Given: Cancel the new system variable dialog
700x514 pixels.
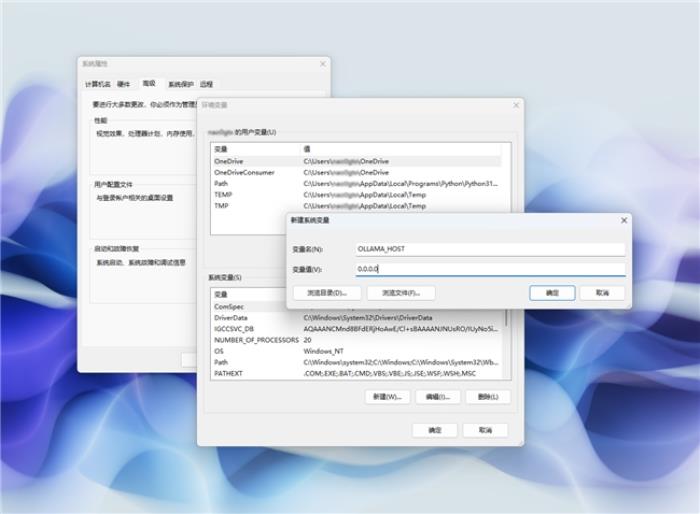Looking at the screenshot, I should pyautogui.click(x=602, y=293).
